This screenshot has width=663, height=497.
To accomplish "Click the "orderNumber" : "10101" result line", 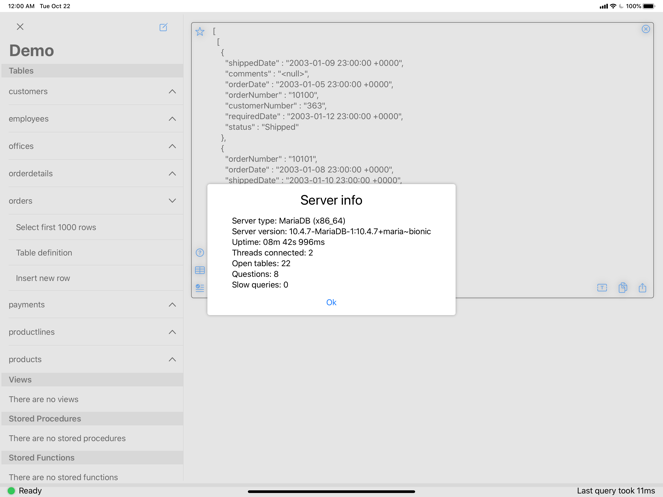I will 271,159.
